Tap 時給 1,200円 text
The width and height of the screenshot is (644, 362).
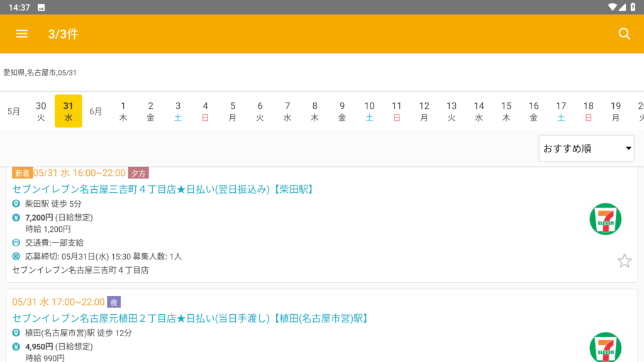[48, 229]
